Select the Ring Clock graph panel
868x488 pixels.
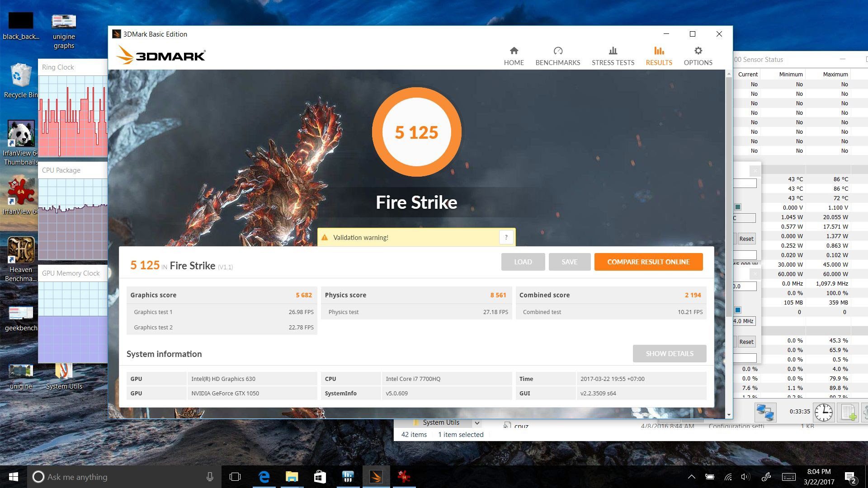coord(73,108)
